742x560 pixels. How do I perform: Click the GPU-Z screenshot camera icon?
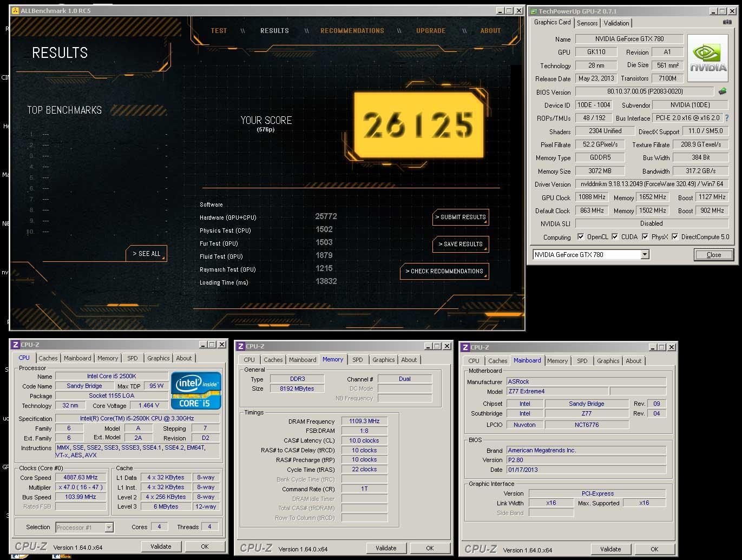(727, 22)
